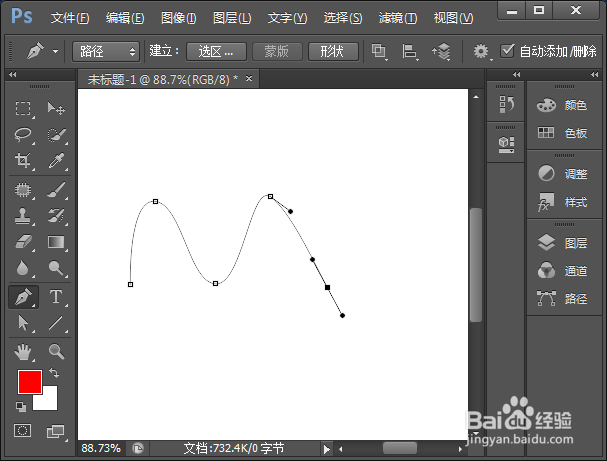Open the 图层 menu
607x461 pixels.
point(232,18)
